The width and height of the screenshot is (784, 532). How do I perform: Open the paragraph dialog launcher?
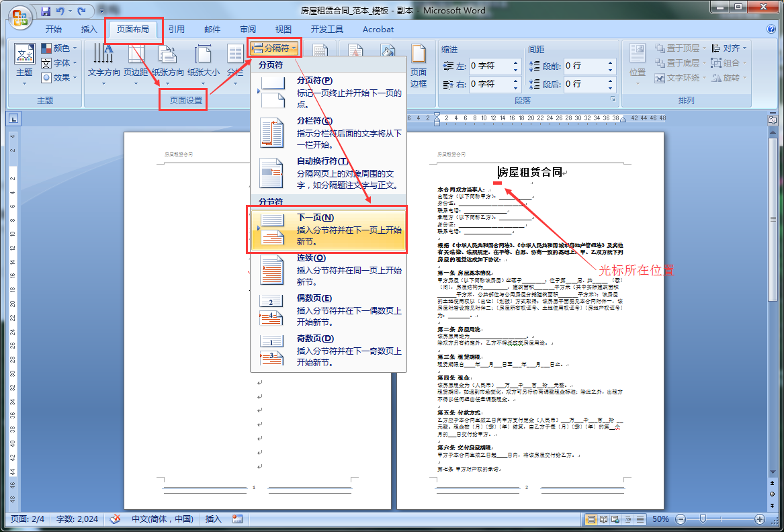pos(613,100)
